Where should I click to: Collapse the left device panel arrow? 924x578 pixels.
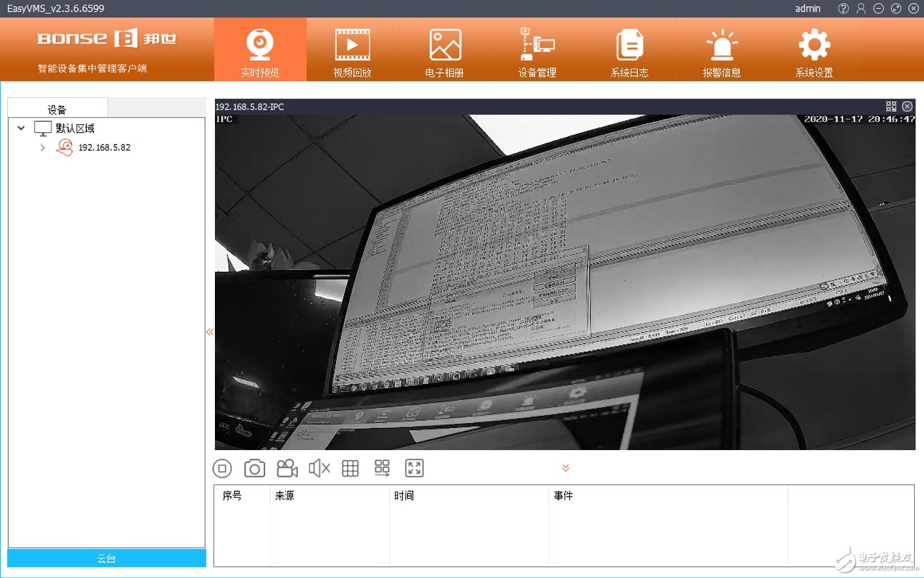click(209, 332)
